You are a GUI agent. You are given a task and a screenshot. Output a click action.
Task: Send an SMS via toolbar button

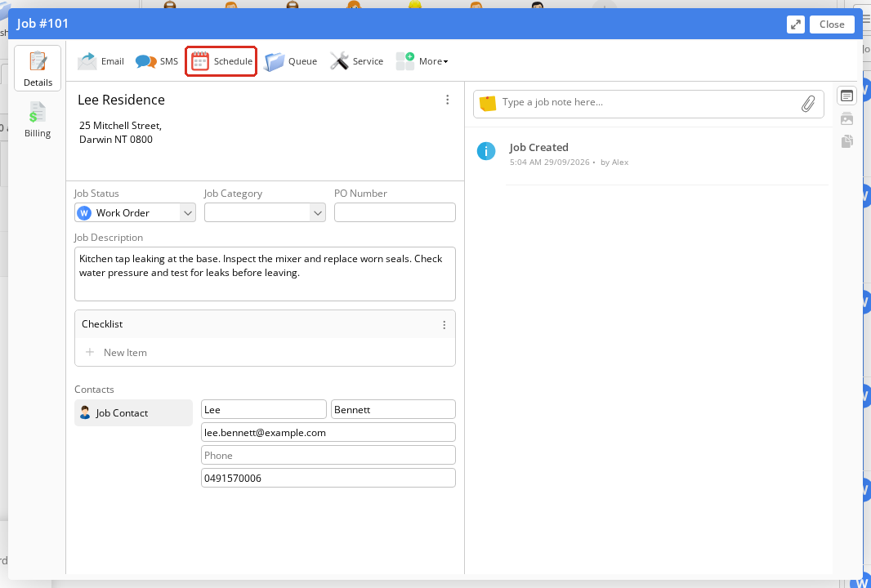pos(157,61)
